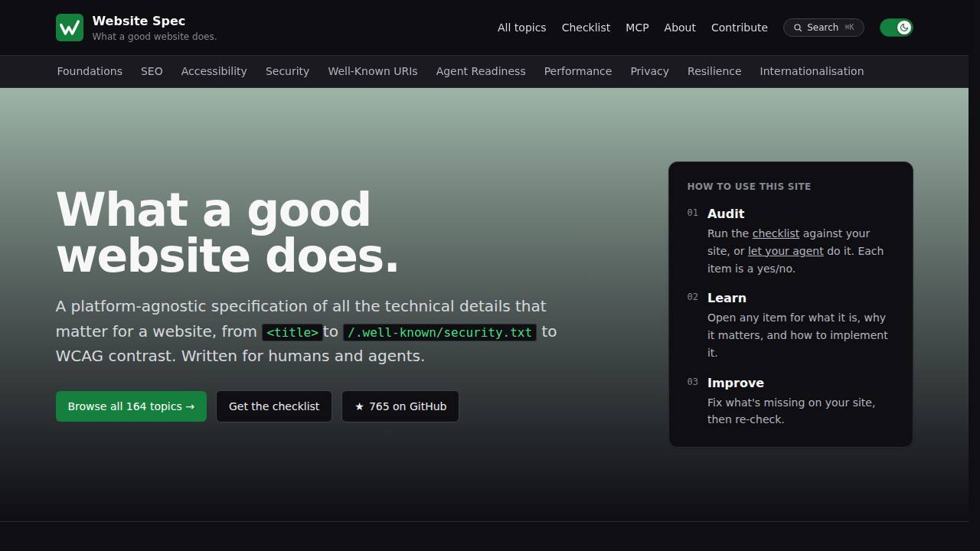980x551 pixels.
Task: Open the Website Spec home link
Action: click(x=136, y=28)
